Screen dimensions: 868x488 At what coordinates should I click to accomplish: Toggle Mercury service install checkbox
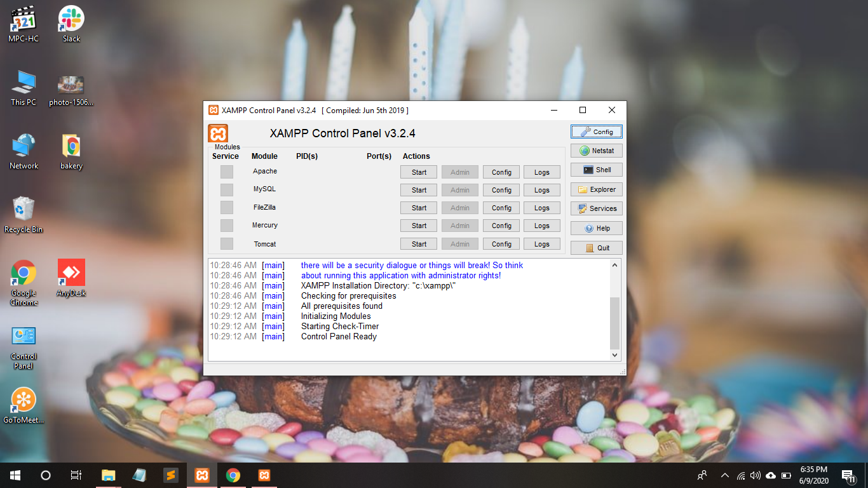coord(227,226)
